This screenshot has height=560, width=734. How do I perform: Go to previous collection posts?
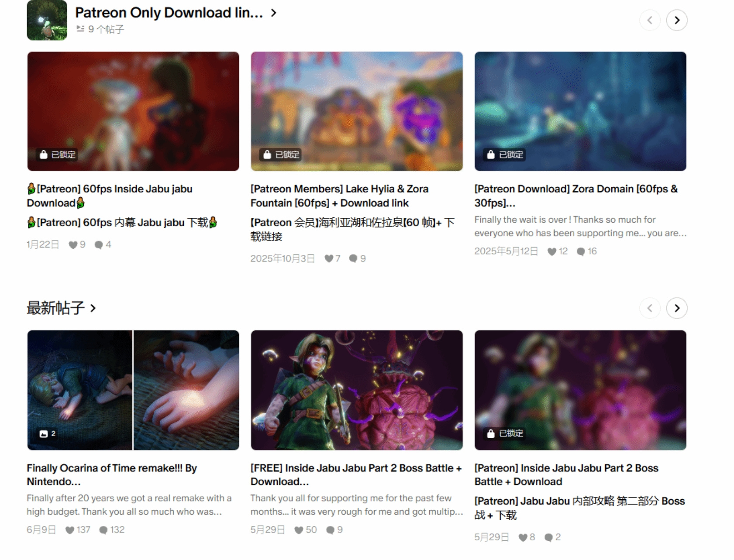pyautogui.click(x=650, y=20)
